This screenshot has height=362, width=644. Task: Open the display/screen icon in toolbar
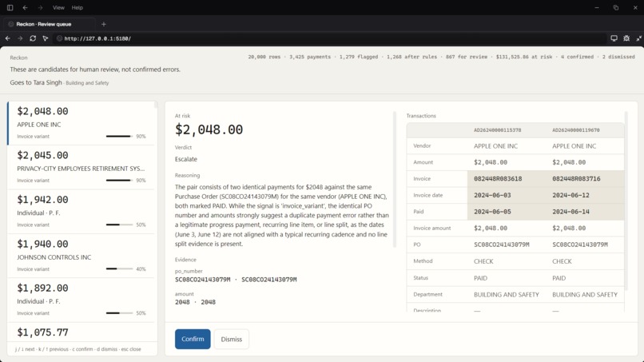point(614,38)
